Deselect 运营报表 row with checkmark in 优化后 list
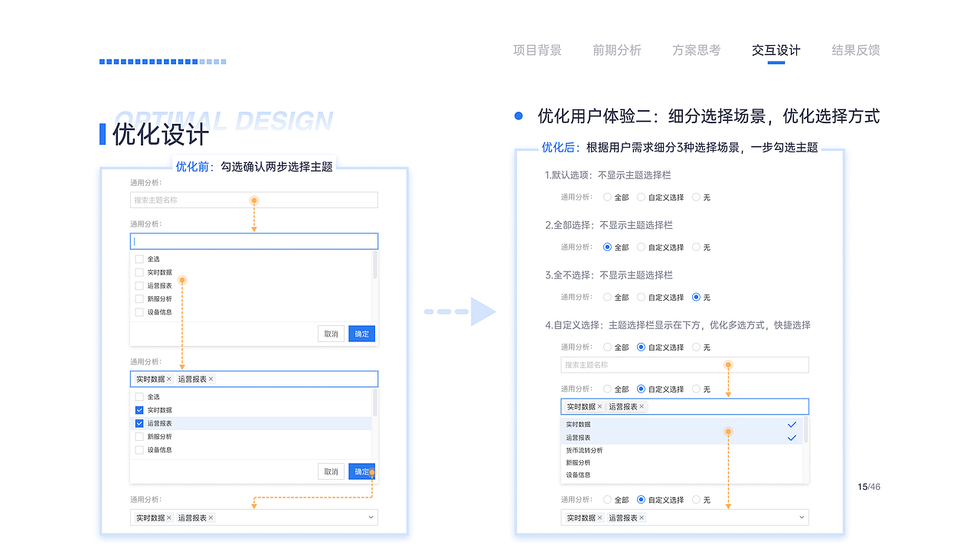This screenshot has height=551, width=980. [x=681, y=437]
